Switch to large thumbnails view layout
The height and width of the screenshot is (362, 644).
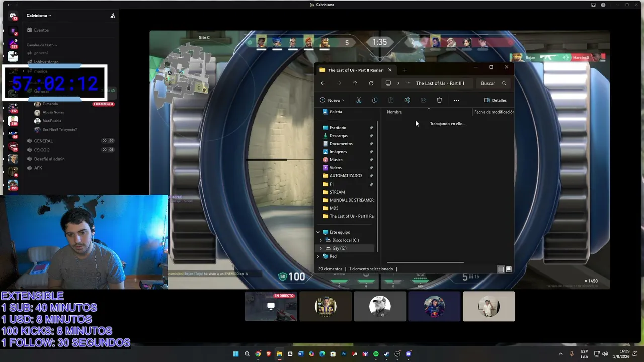point(509,269)
